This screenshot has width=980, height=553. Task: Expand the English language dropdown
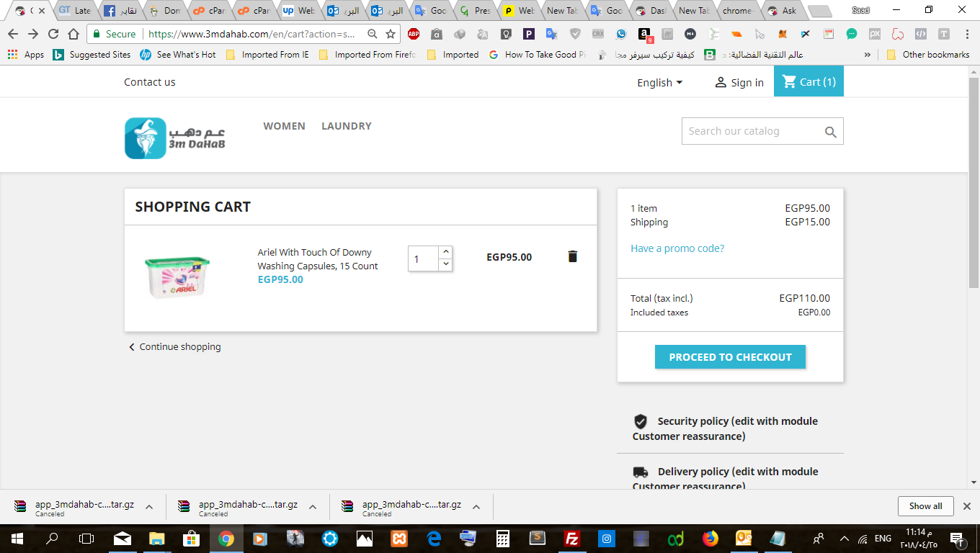(659, 83)
